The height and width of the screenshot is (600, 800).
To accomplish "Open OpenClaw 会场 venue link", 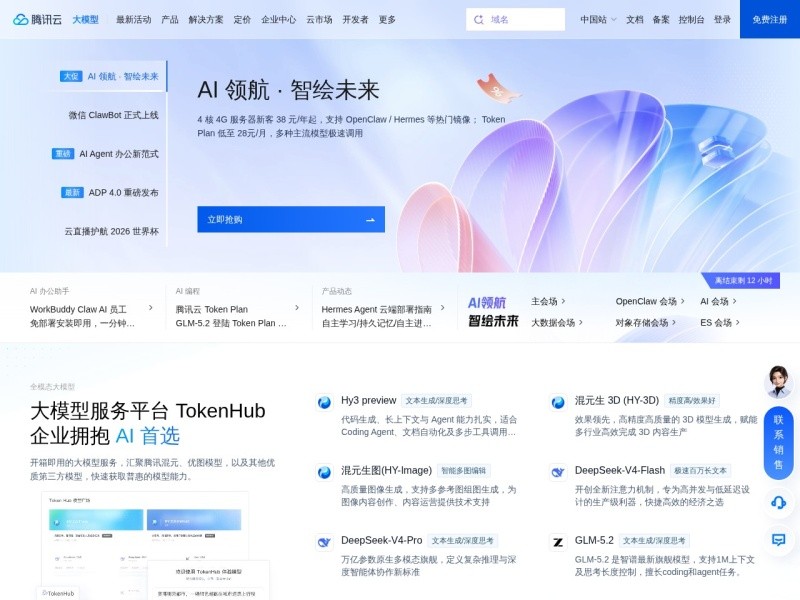I will coord(649,302).
